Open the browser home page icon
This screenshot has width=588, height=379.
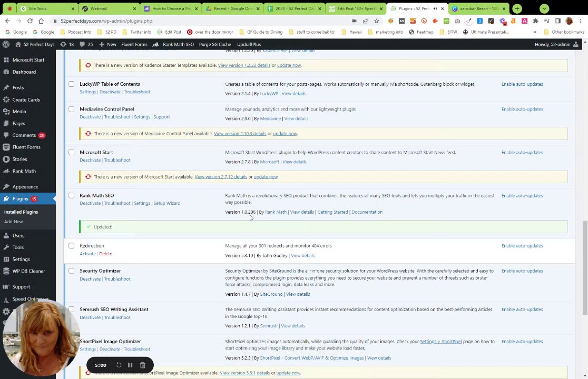41,21
